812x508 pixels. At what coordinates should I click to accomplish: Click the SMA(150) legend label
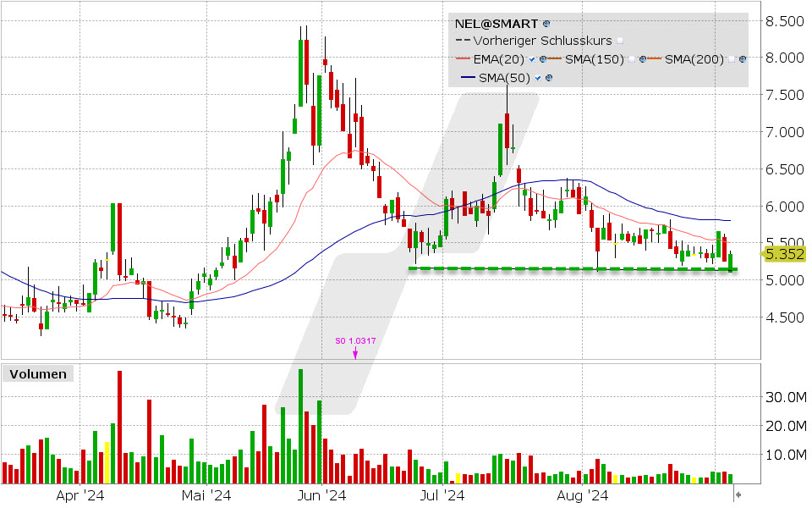coord(595,59)
